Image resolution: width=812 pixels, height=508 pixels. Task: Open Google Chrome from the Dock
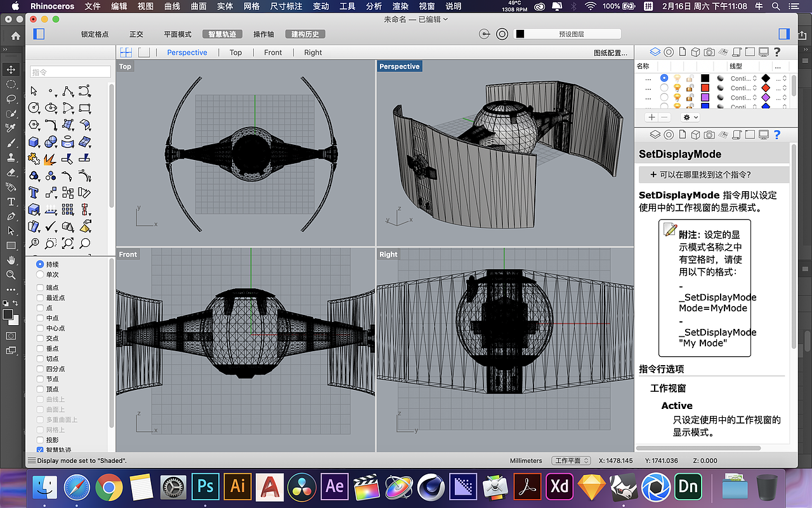point(109,487)
